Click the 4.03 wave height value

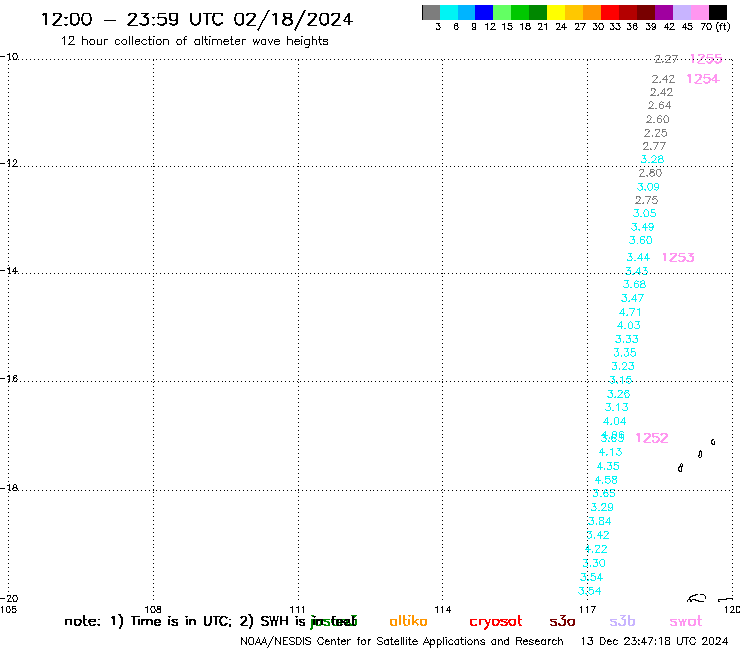coord(629,325)
